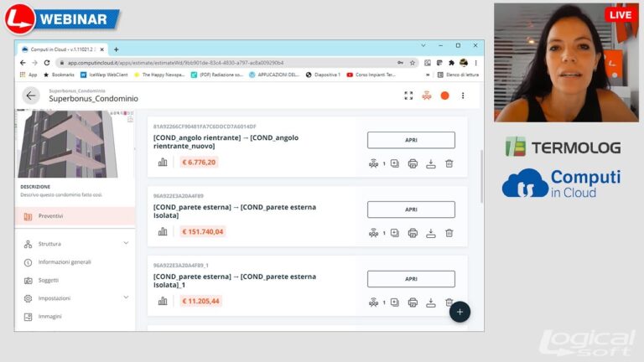Click the € 151.740,04 price label
The height and width of the screenshot is (362, 644).
[202, 231]
